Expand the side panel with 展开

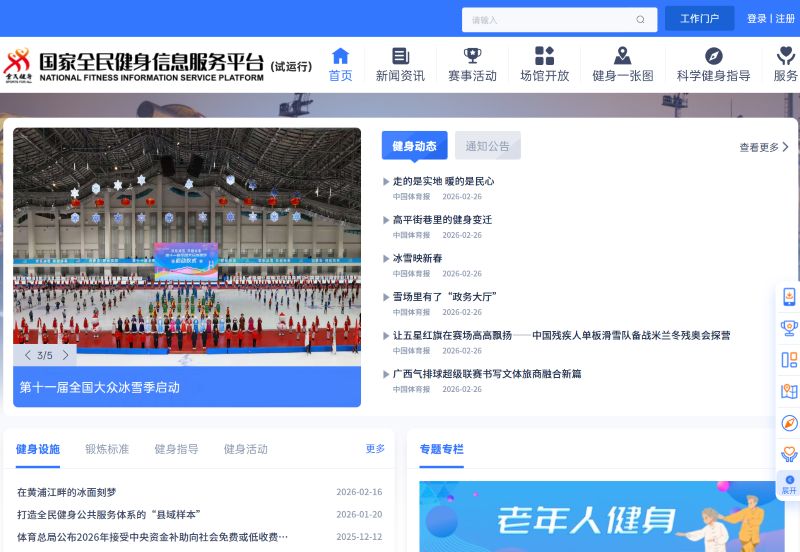click(x=789, y=485)
